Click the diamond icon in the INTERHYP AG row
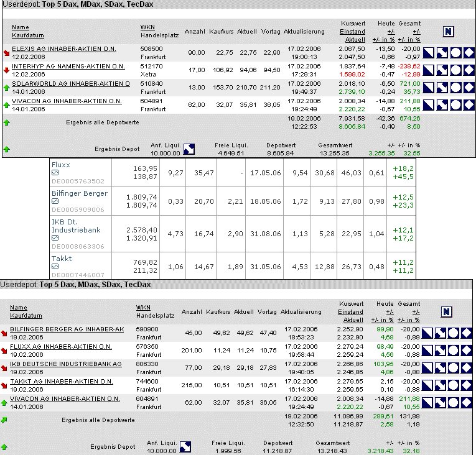Image resolution: width=476 pixels, height=455 pixels. [469, 70]
